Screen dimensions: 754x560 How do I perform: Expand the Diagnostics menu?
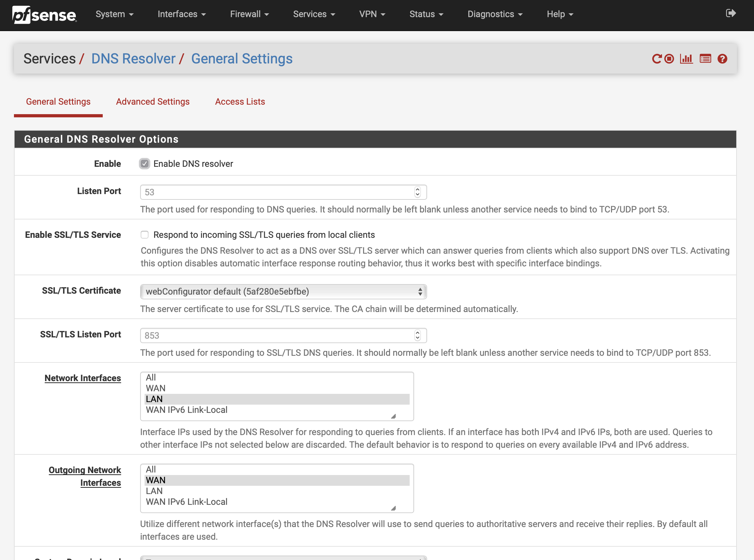[x=495, y=14]
